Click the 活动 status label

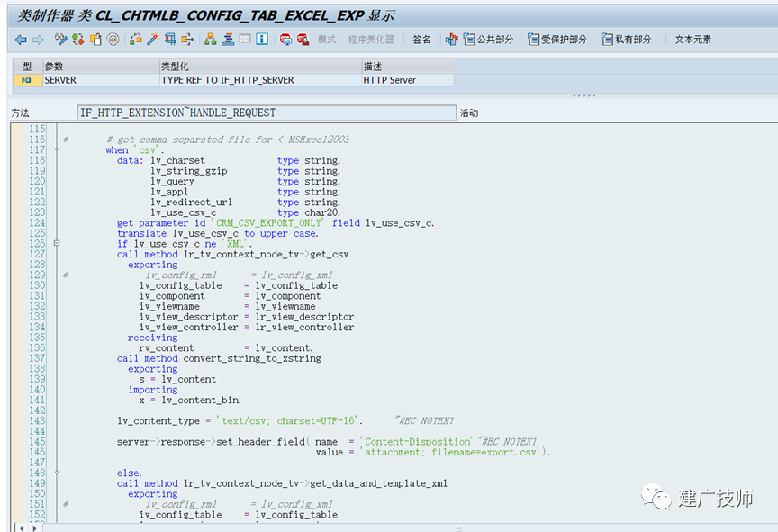[469, 113]
